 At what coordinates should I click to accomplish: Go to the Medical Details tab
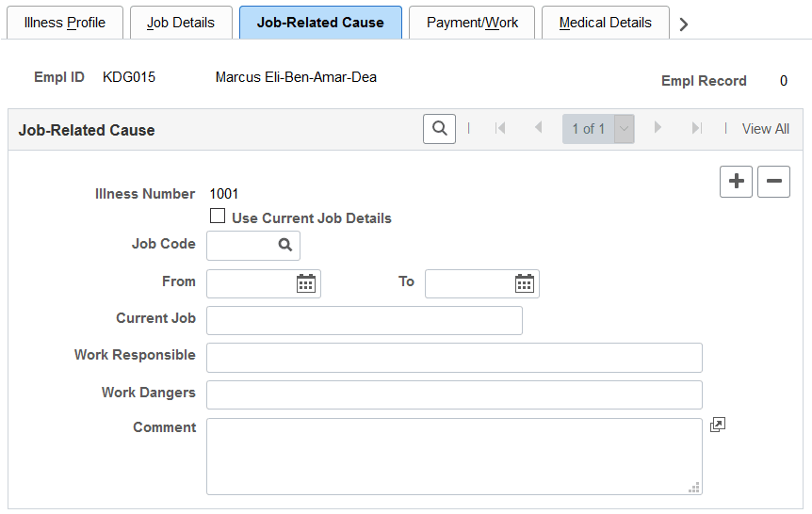606,23
